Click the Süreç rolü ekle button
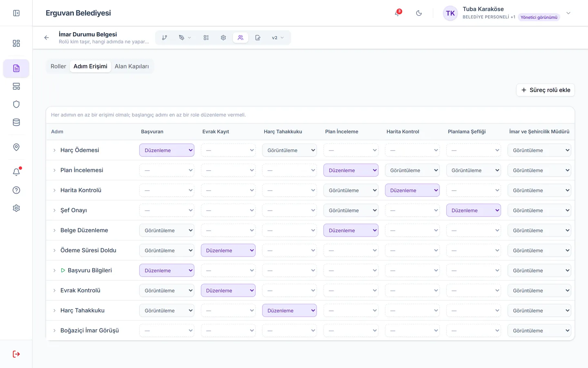588x368 pixels. (x=546, y=90)
